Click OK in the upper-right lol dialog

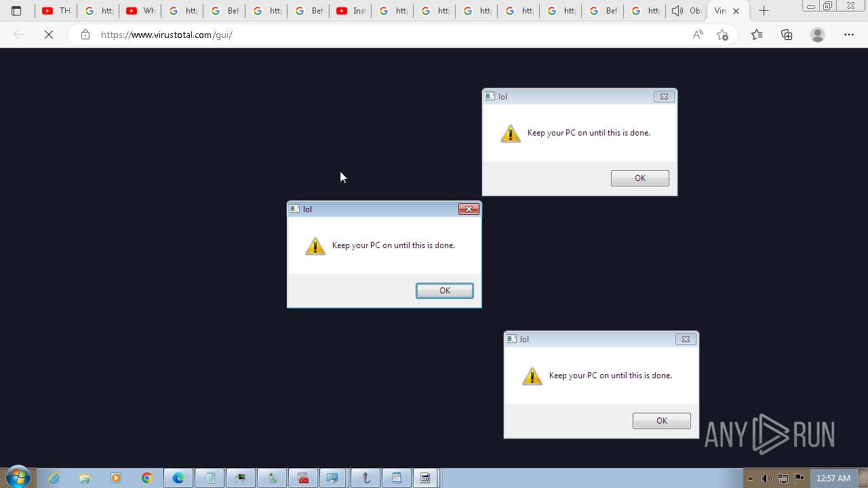(640, 178)
